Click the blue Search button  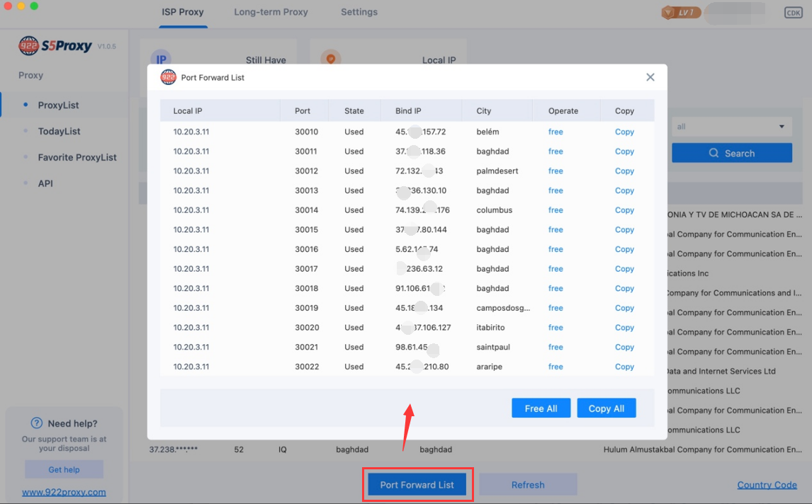coord(732,153)
